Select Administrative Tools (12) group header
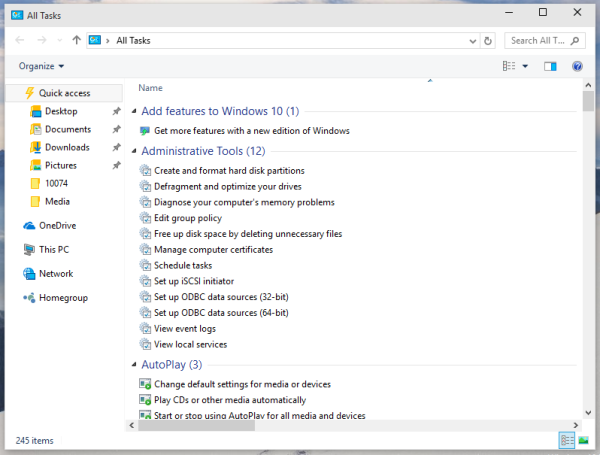Image resolution: width=600 pixels, height=455 pixels. click(203, 151)
